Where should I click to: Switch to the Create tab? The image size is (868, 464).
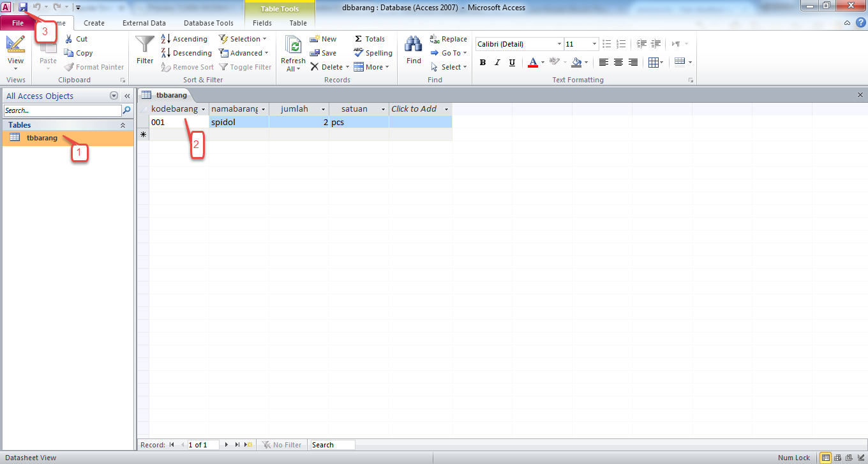(x=94, y=23)
